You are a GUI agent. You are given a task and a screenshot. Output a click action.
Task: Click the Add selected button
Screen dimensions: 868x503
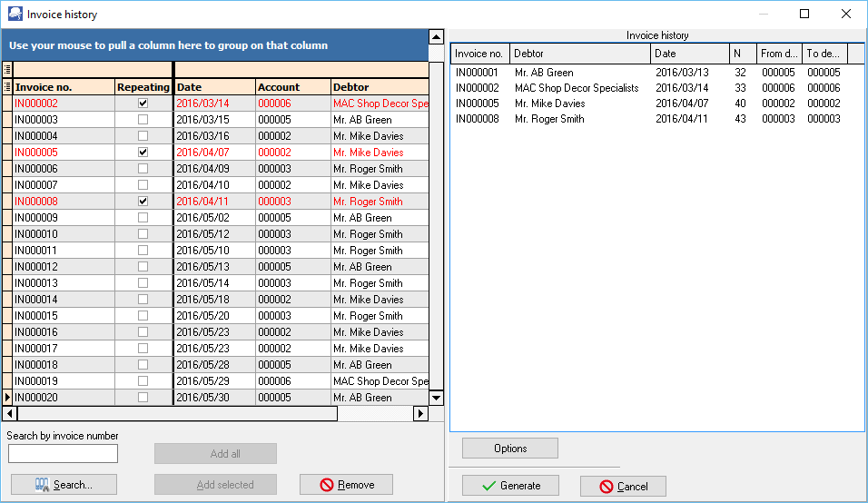click(215, 485)
